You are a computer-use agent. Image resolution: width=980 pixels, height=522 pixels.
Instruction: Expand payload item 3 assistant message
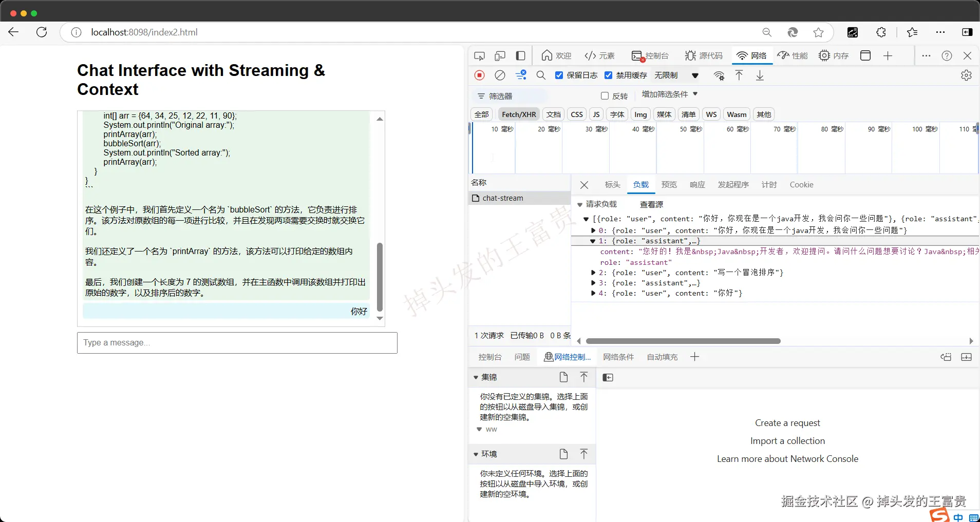[593, 283]
